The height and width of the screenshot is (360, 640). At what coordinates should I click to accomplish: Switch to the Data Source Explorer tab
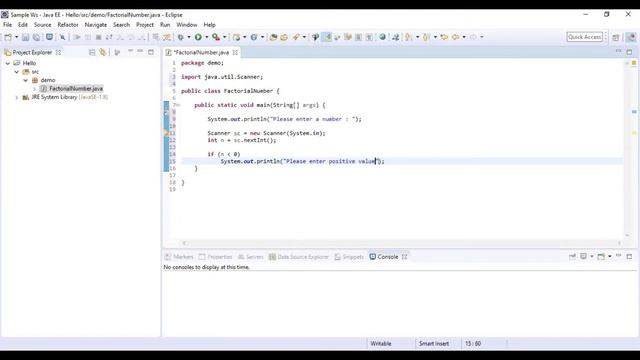pos(298,257)
